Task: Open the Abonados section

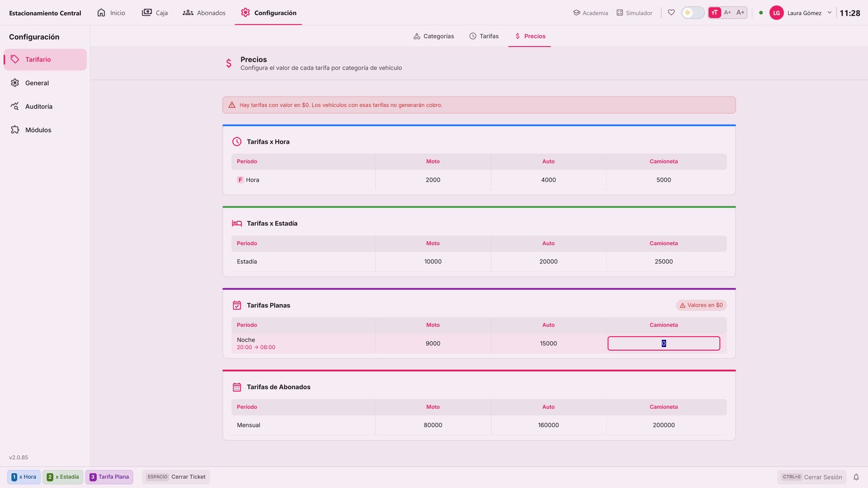Action: tap(204, 12)
